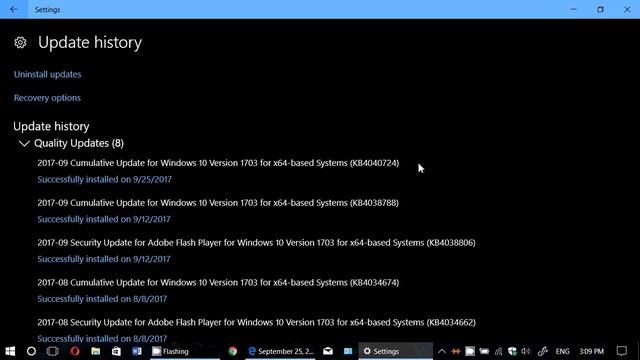Open the blue app icon after the Mail icon
The width and height of the screenshot is (640, 360).
click(348, 351)
